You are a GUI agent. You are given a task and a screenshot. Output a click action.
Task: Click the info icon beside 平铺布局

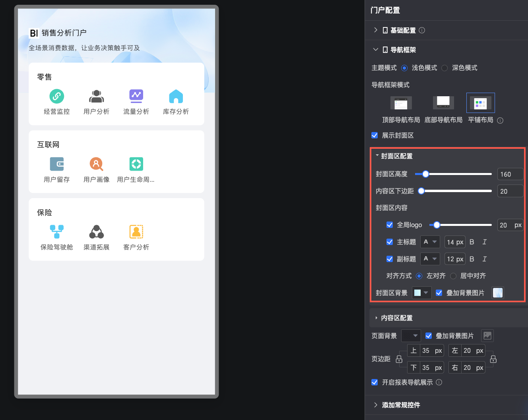coord(500,121)
